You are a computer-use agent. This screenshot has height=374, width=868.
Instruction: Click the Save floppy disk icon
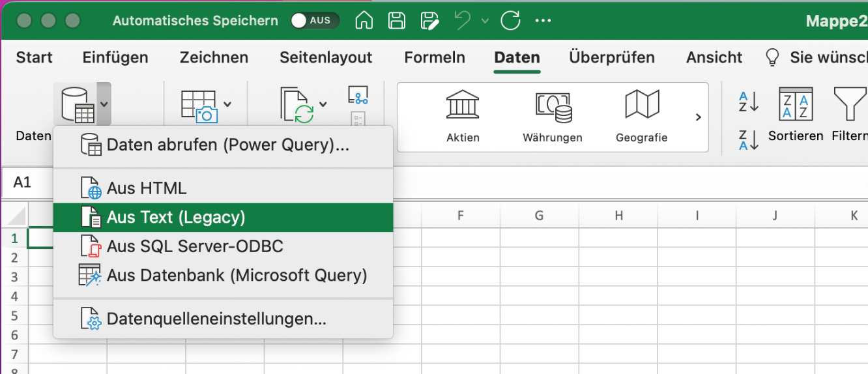click(397, 20)
